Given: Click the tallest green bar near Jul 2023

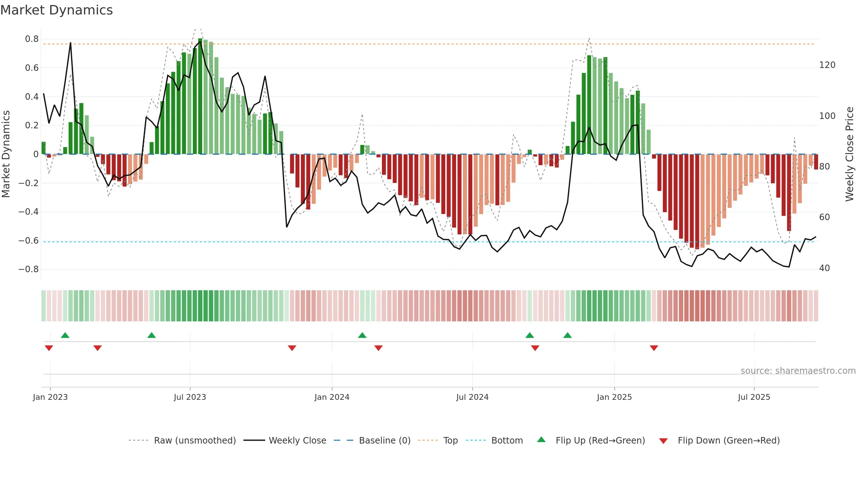Looking at the screenshot, I should (x=200, y=96).
